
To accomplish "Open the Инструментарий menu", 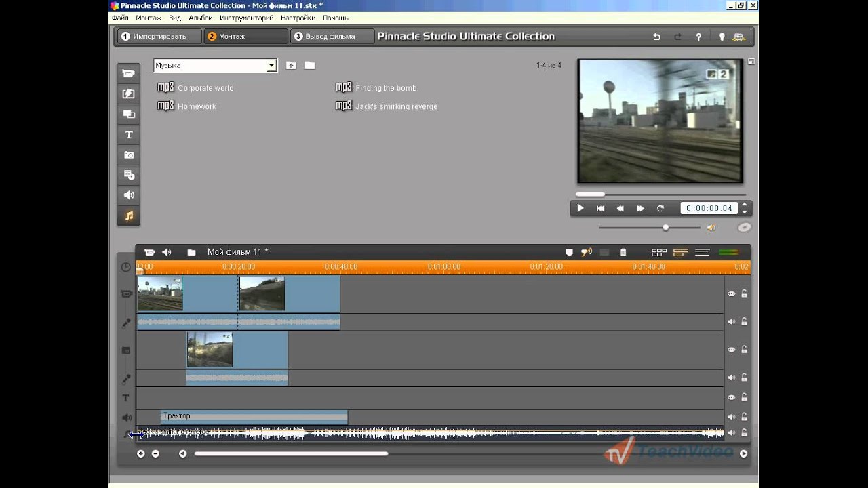I will coord(246,18).
